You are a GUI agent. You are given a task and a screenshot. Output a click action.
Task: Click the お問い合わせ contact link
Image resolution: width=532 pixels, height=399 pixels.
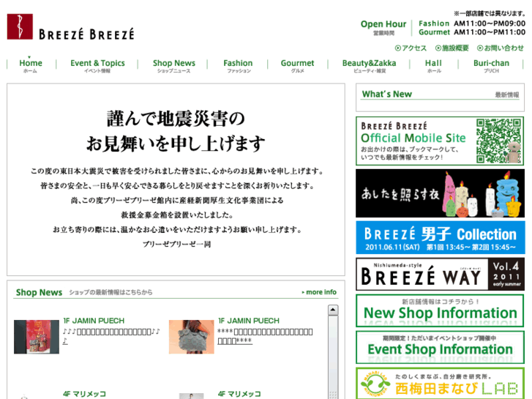click(501, 48)
